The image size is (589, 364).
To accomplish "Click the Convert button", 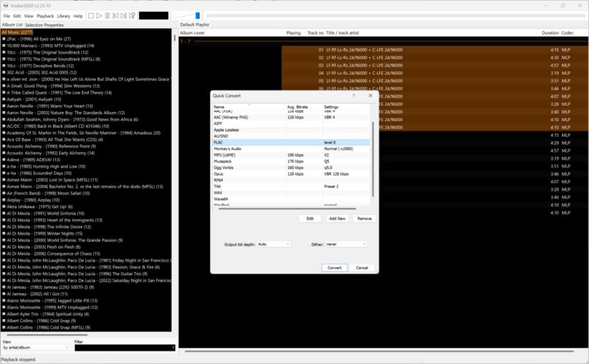I will click(x=334, y=268).
